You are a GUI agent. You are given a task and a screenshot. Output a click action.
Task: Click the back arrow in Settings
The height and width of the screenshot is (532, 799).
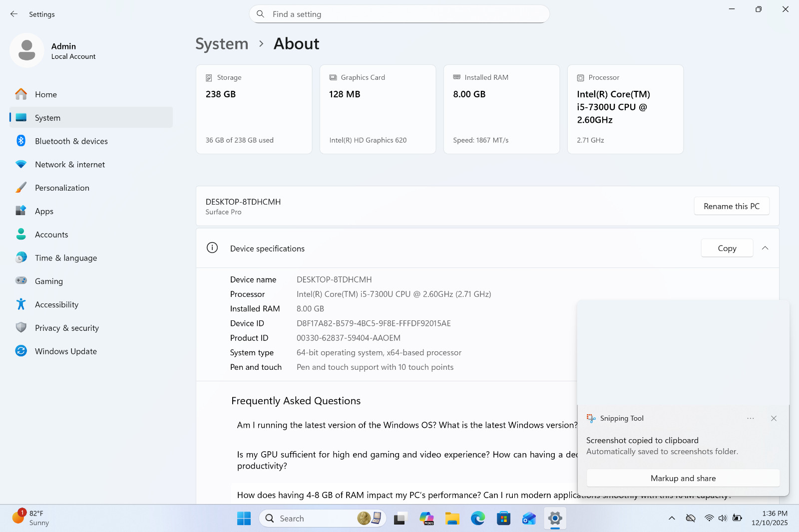(x=14, y=14)
